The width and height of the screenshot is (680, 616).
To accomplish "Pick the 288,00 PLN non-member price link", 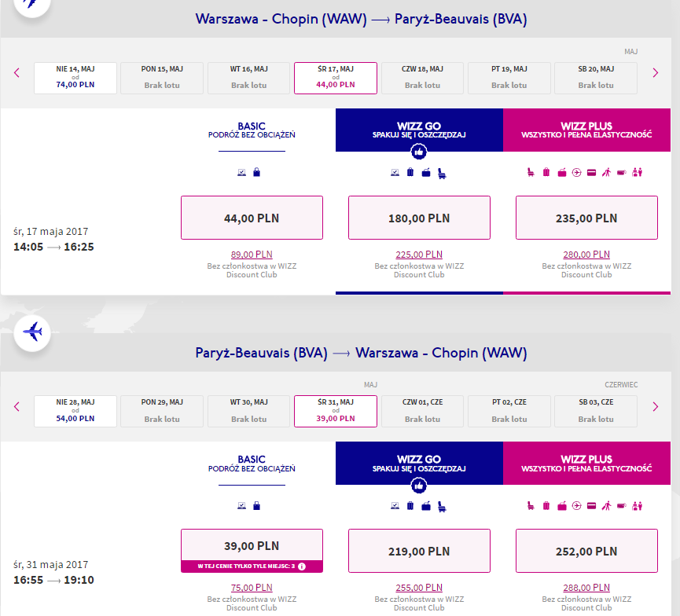I will [586, 588].
